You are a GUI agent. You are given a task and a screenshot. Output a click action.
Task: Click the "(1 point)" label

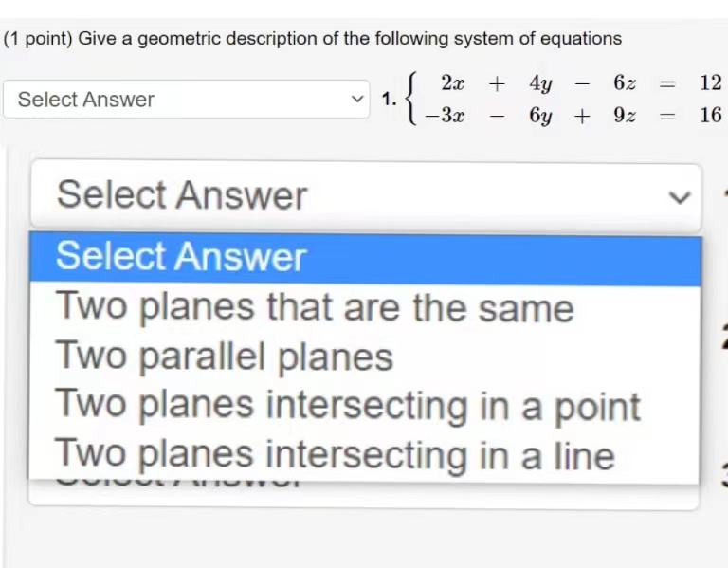tap(38, 39)
